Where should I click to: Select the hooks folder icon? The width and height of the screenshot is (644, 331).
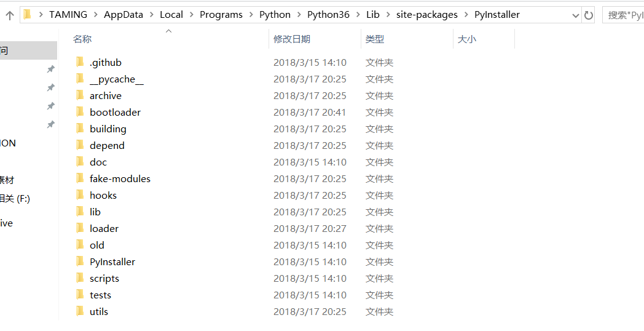pos(80,195)
